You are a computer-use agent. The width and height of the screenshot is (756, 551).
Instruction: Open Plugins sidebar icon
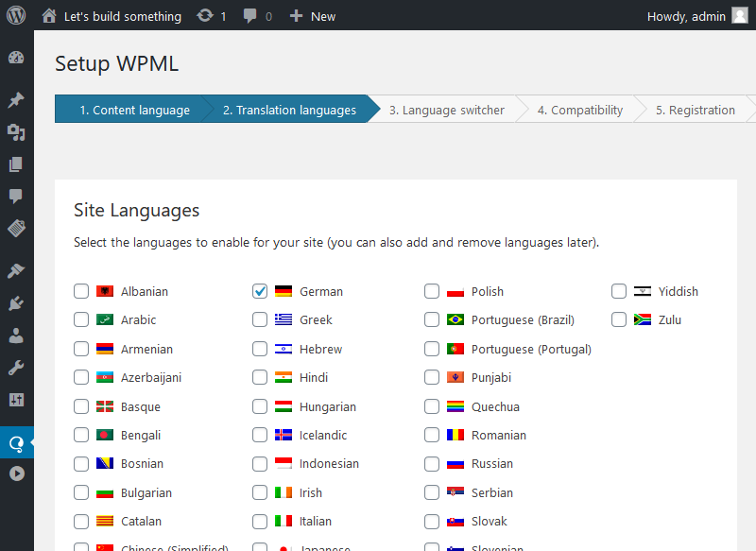point(16,303)
